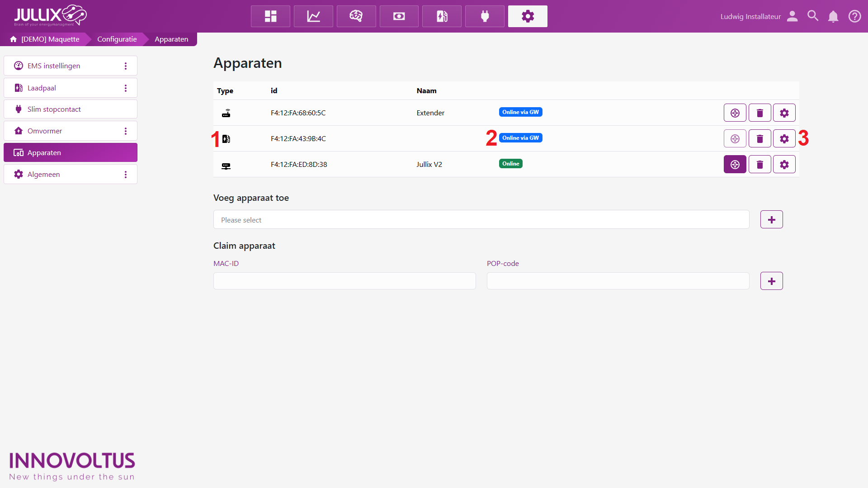
Task: Open the help question mark icon
Action: click(x=854, y=17)
